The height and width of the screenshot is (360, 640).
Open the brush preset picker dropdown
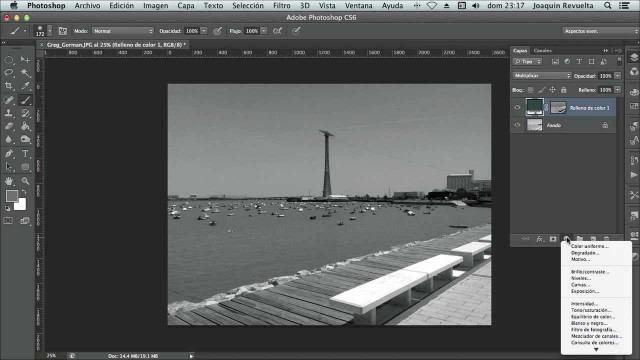coord(50,31)
